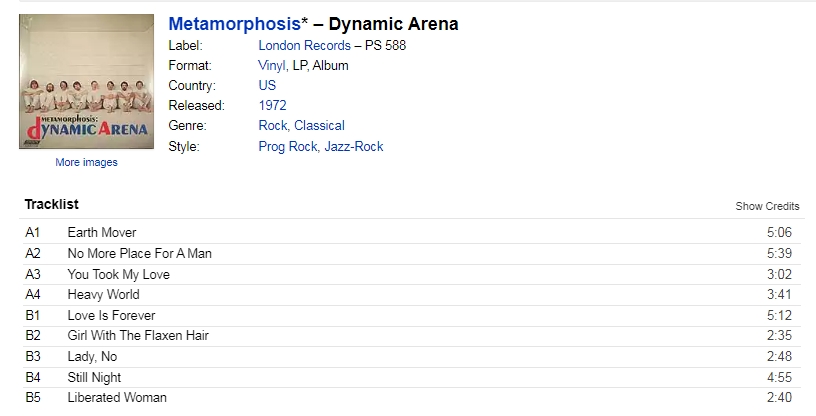Screen dimensions: 816x416
Task: Click the 1972 release year link
Action: (274, 105)
